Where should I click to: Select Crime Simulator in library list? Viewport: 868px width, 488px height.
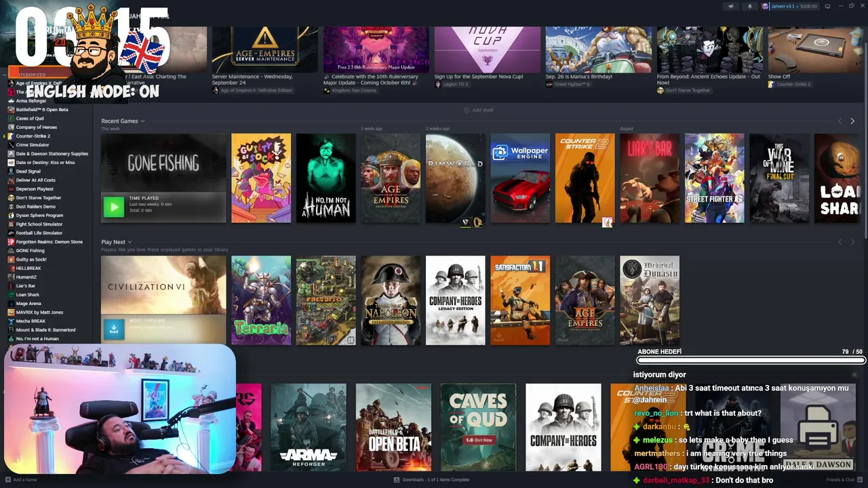coord(32,145)
